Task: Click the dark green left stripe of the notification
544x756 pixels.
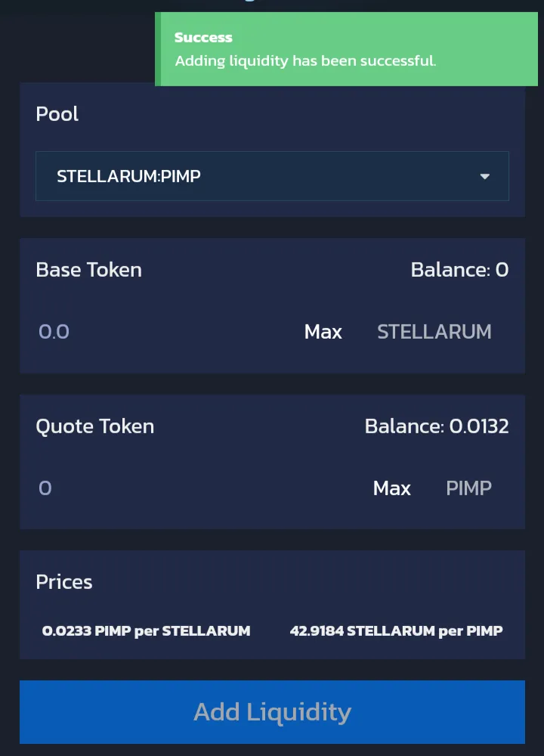Action: (x=158, y=49)
